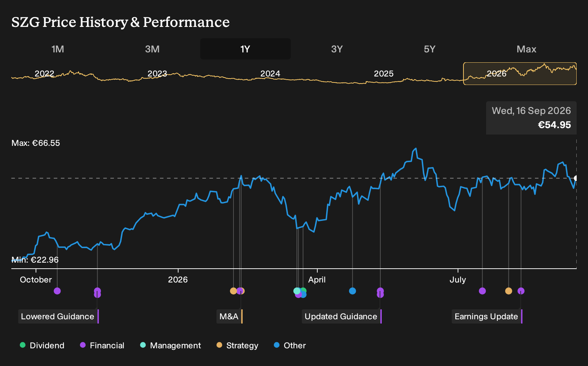This screenshot has width=588, height=366.
Task: Click the first purple Financial marker after July
Action: (482, 291)
